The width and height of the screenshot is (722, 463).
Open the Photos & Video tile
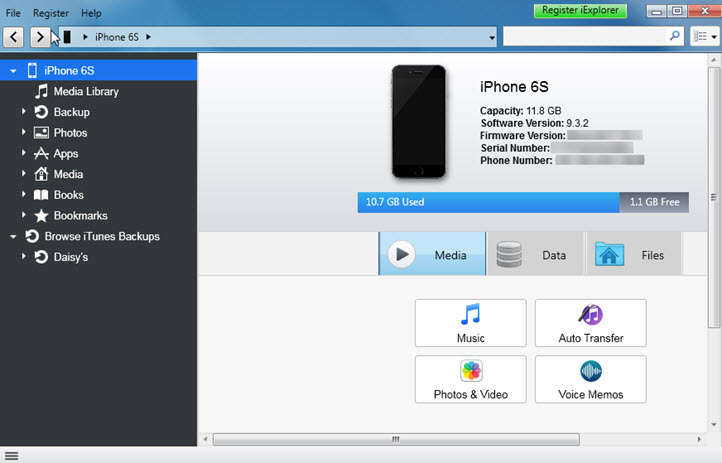click(x=470, y=379)
